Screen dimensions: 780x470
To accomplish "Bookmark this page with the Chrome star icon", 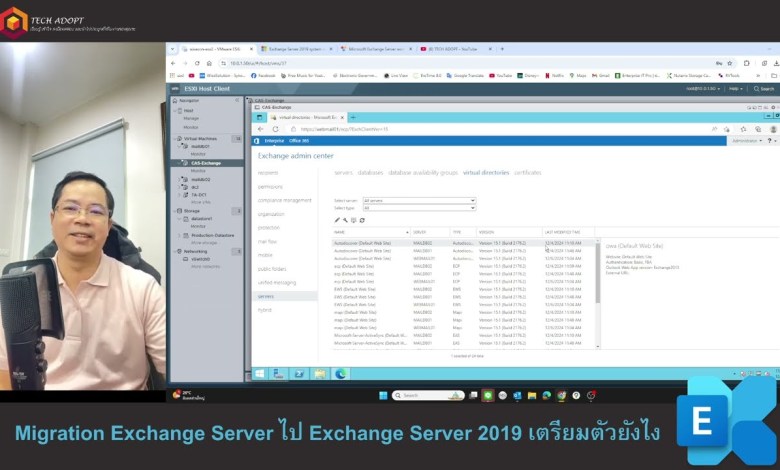I will pos(730,63).
